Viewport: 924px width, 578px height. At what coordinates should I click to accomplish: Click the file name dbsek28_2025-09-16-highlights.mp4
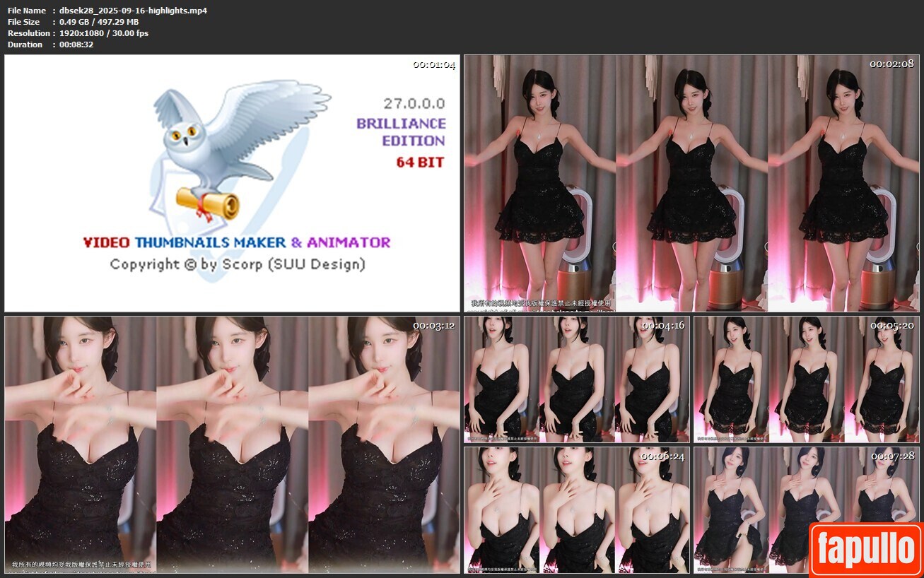(x=133, y=11)
